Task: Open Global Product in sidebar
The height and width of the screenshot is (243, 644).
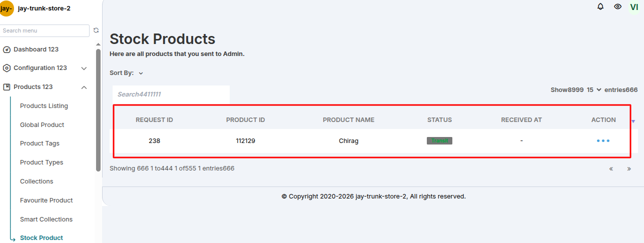Action: click(x=42, y=125)
